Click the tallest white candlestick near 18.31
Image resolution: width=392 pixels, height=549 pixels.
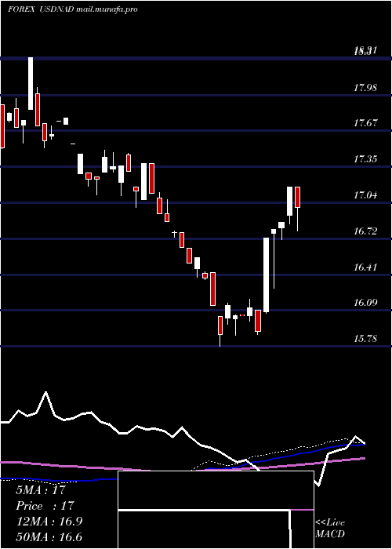pyautogui.click(x=31, y=83)
